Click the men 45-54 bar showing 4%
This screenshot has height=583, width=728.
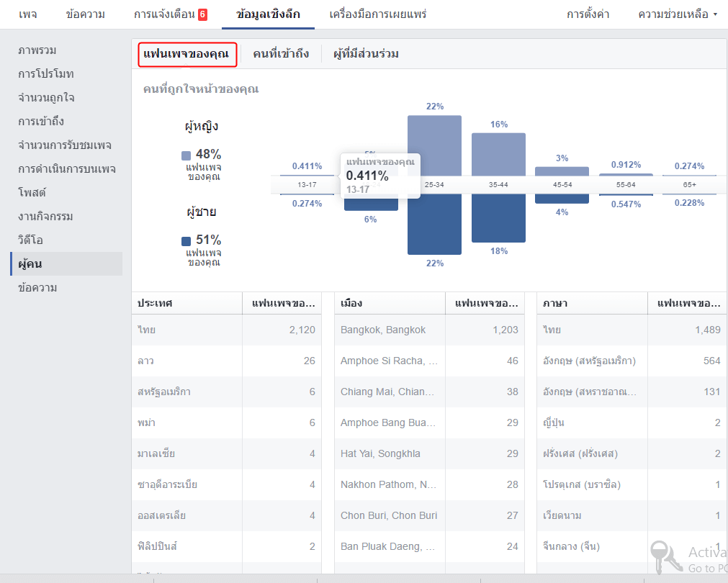click(562, 199)
